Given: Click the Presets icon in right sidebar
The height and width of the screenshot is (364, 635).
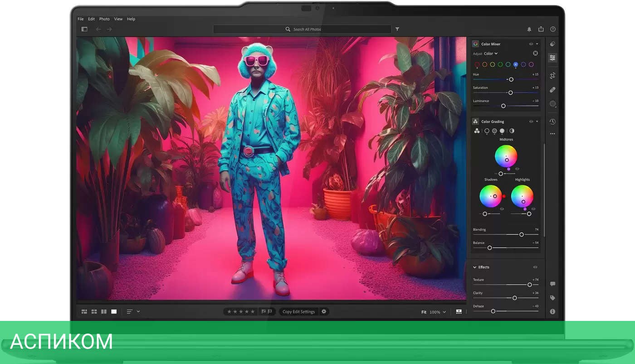Looking at the screenshot, I should coord(552,44).
